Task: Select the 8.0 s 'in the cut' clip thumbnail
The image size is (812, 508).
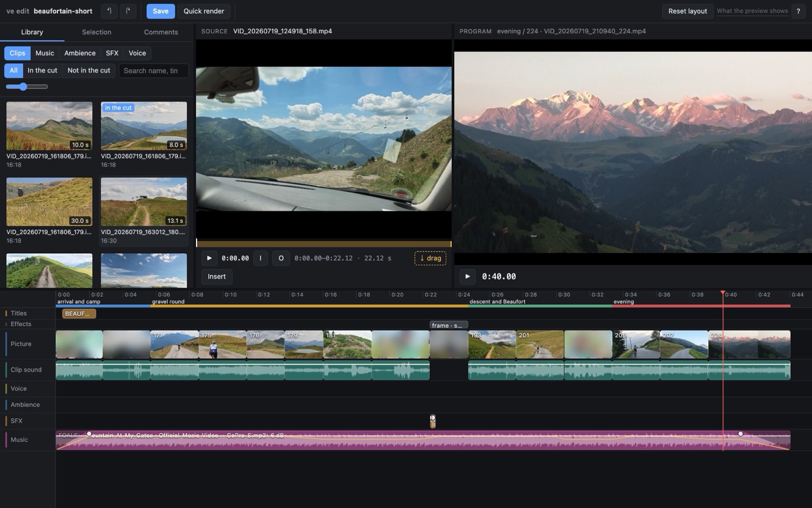Action: tap(144, 126)
